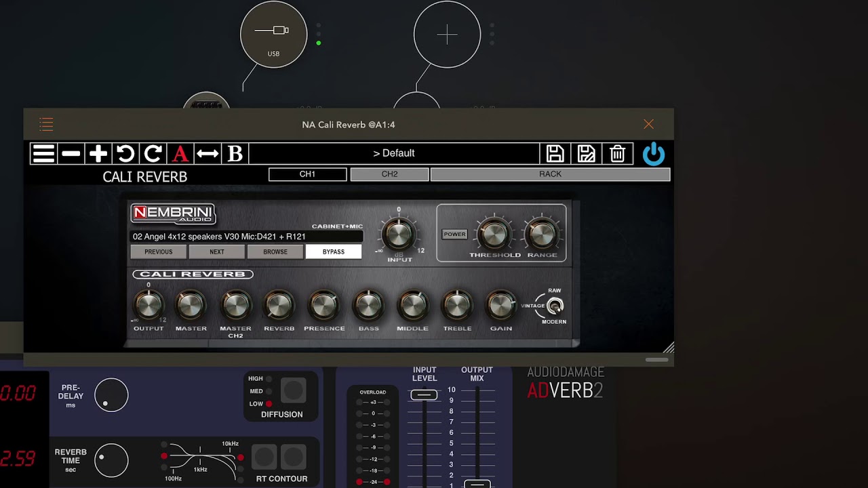
Task: Copy A to B with double-arrow icon
Action: pos(208,153)
